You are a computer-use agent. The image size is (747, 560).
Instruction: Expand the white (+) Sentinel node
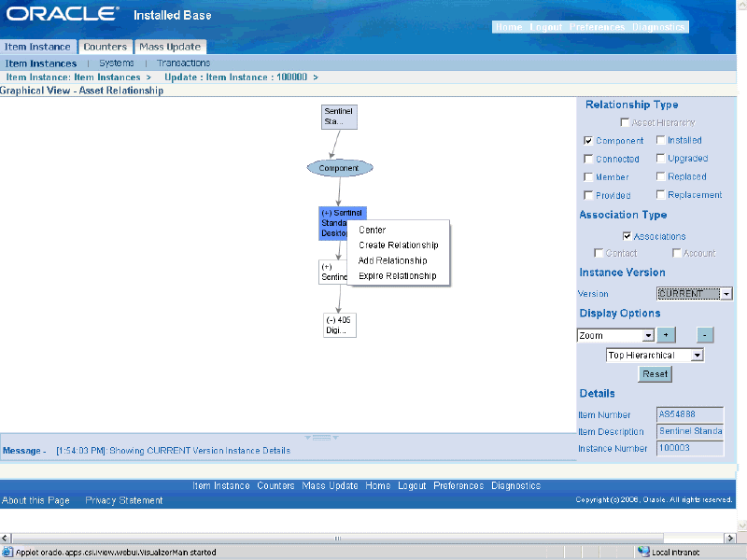tap(333, 272)
